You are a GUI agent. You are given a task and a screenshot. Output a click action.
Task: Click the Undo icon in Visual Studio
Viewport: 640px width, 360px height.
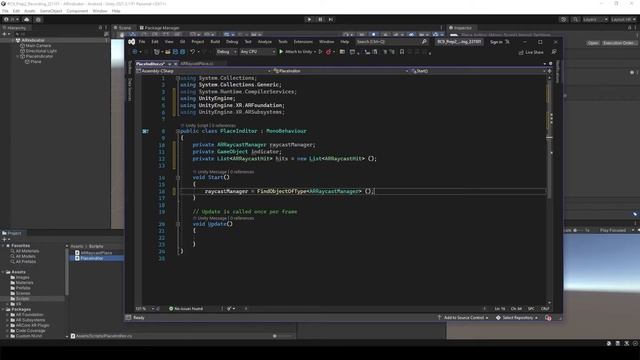193,52
